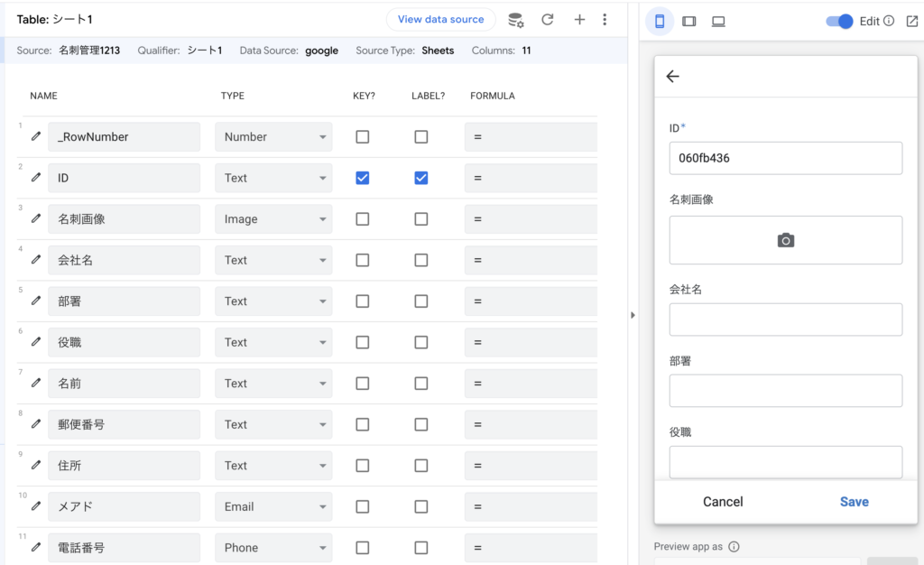The height and width of the screenshot is (565, 924).
Task: Uncheck the KEY checkbox for ID
Action: pyautogui.click(x=362, y=178)
